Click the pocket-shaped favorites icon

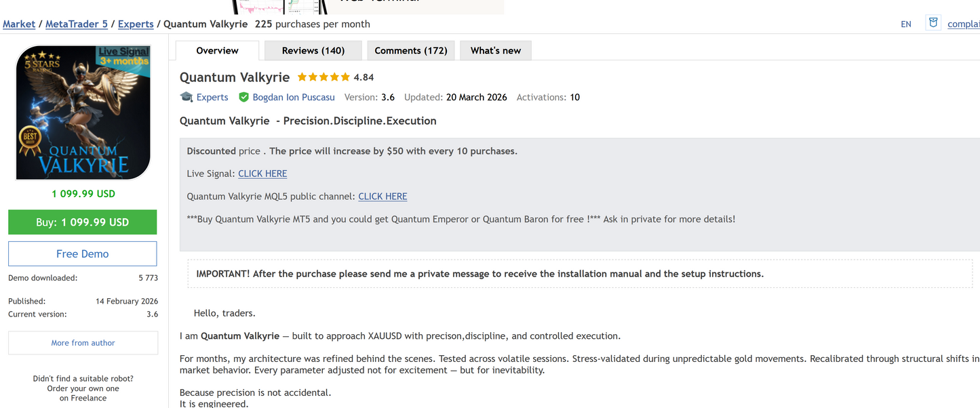[933, 23]
